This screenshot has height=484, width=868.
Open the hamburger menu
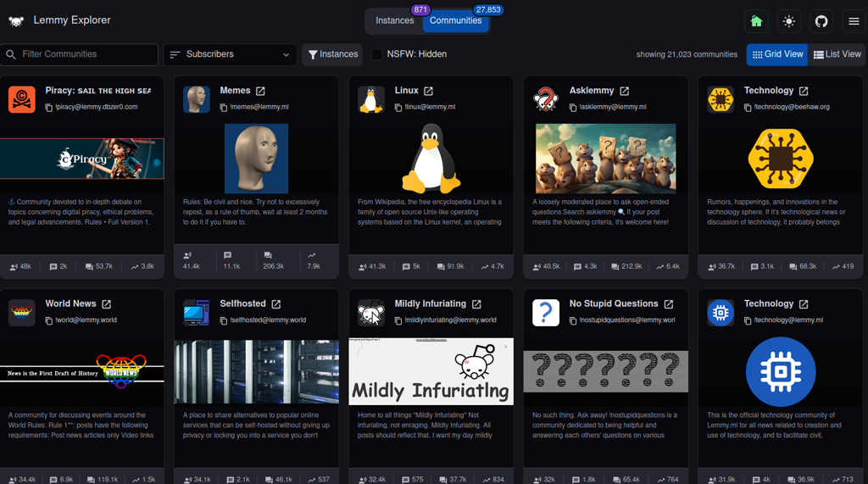click(853, 21)
